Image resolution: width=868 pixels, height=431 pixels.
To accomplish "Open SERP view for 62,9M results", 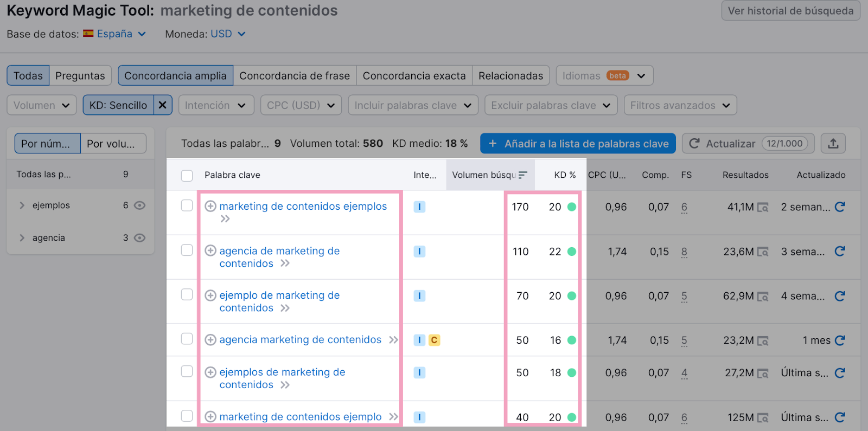I will (763, 297).
